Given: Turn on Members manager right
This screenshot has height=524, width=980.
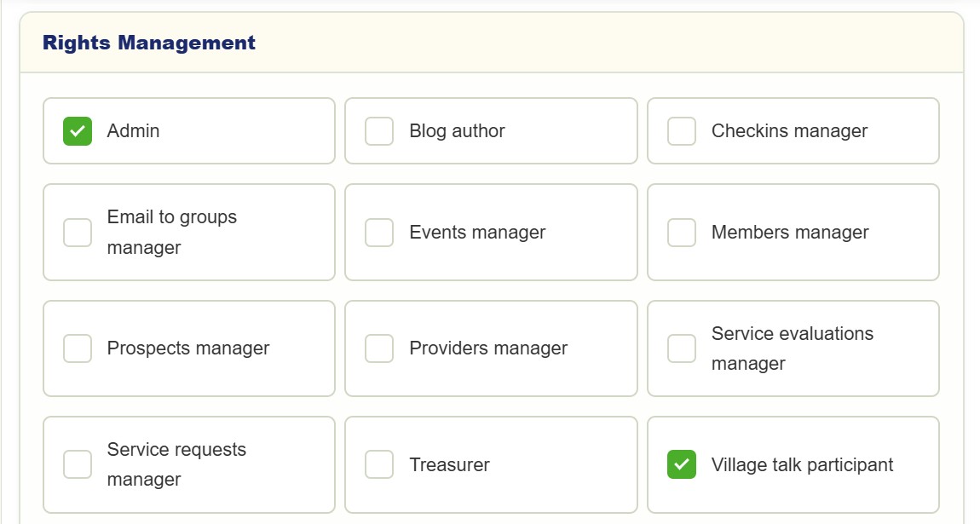Looking at the screenshot, I should click(x=682, y=233).
